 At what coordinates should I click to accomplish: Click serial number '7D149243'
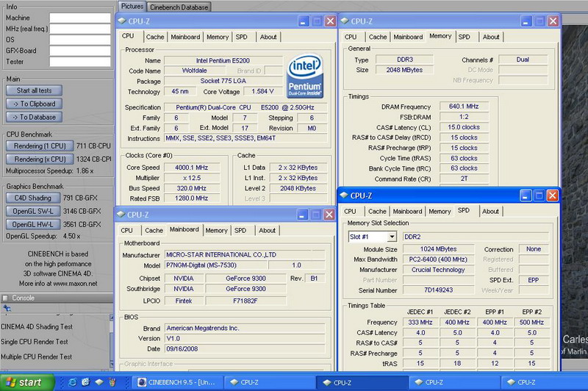point(438,290)
